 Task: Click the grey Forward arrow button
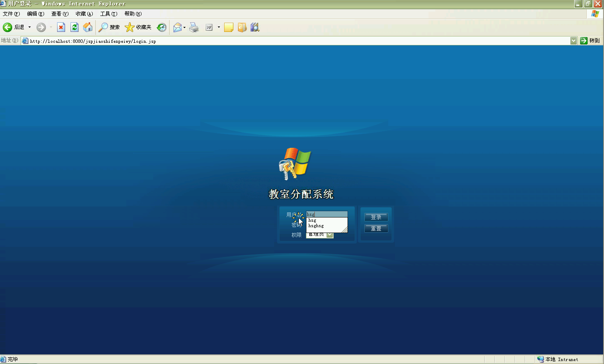pos(41,27)
